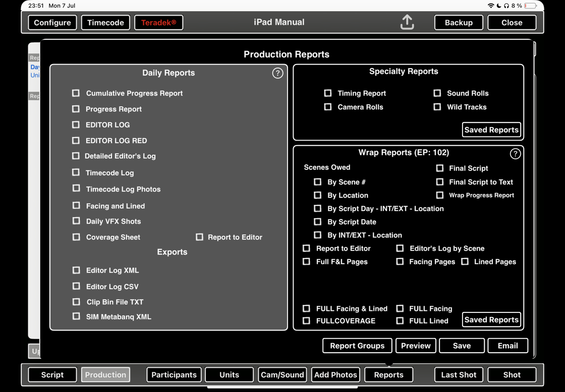The height and width of the screenshot is (392, 565).
Task: Check Report to Editor in Wrap Reports
Action: coord(306,248)
